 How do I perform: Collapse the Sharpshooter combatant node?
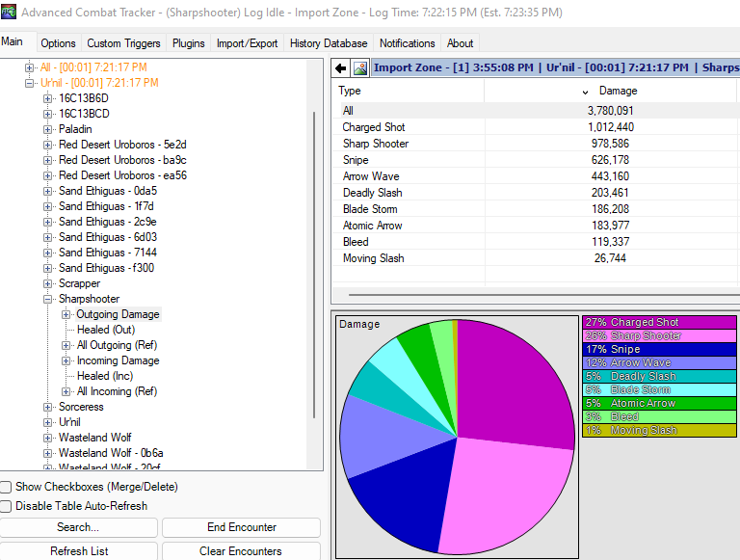pyautogui.click(x=47, y=299)
